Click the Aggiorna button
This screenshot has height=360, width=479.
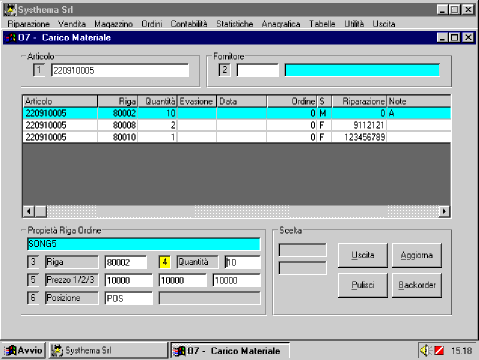pyautogui.click(x=417, y=255)
